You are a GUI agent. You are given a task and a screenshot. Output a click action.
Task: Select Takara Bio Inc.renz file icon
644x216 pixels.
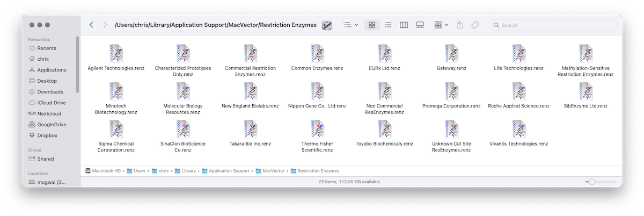(251, 129)
